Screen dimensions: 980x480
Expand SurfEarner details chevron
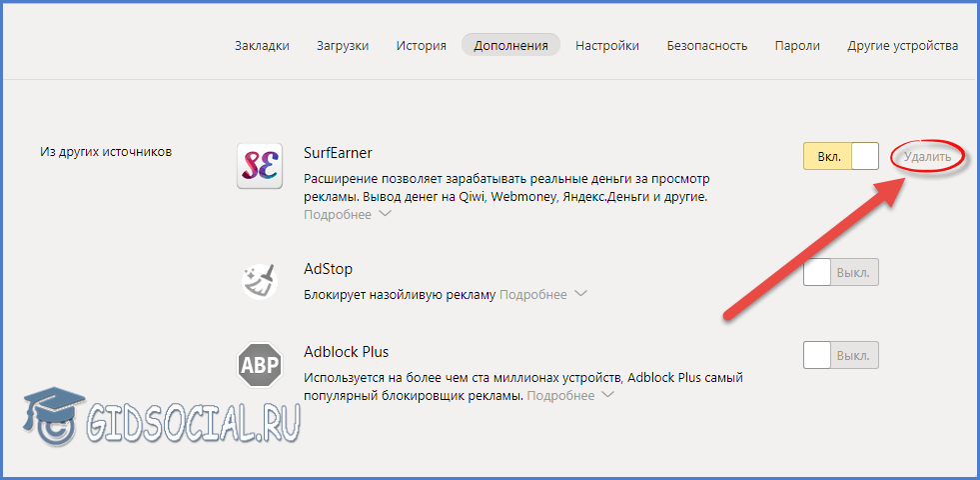386,214
